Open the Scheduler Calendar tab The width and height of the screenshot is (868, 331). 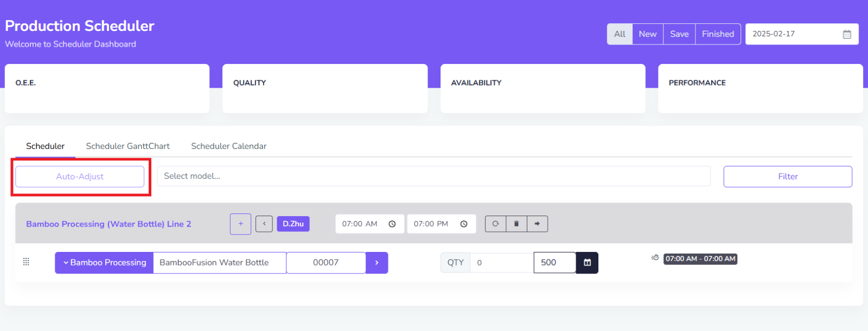coord(228,146)
